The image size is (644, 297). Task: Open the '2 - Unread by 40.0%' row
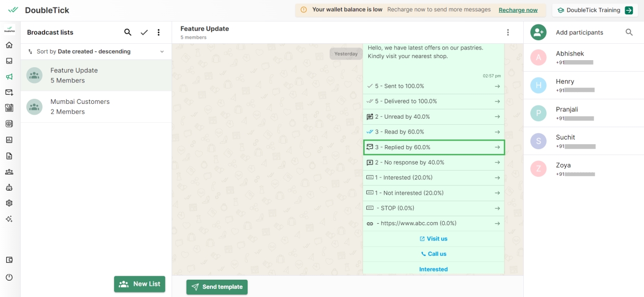434,117
